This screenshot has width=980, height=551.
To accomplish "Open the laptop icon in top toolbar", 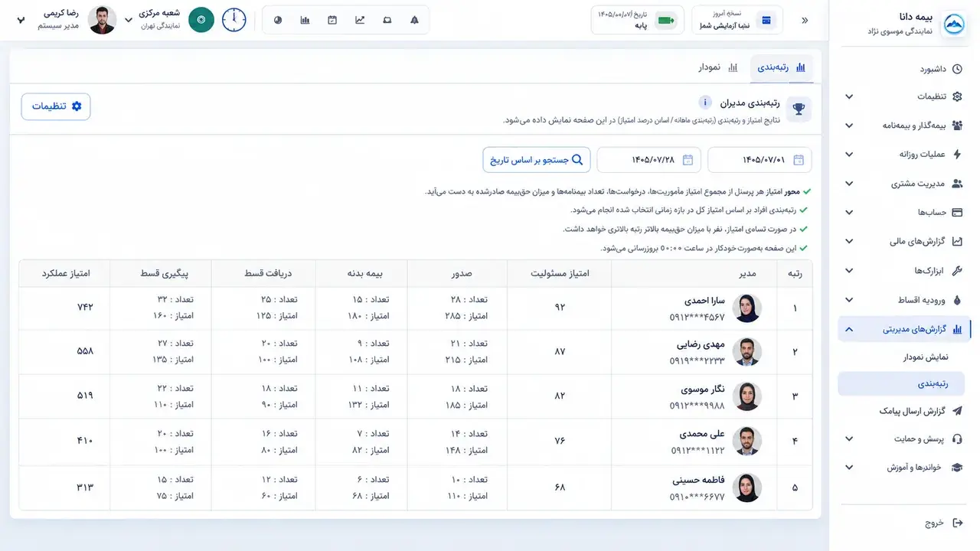I will coord(387,20).
